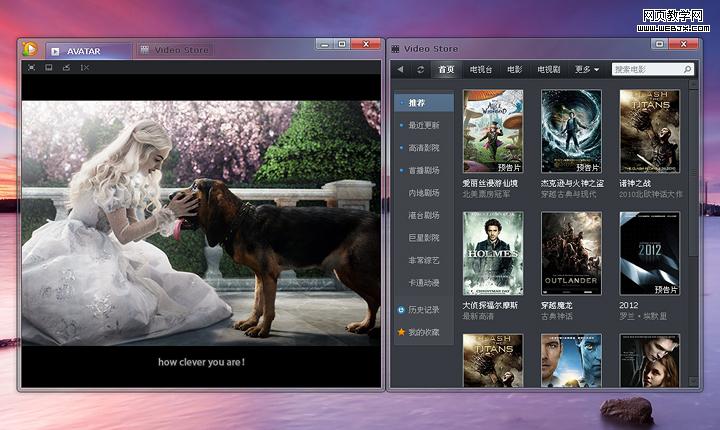Image resolution: width=720 pixels, height=430 pixels.
Task: Go back using the Video Store back arrow
Action: (x=401, y=70)
